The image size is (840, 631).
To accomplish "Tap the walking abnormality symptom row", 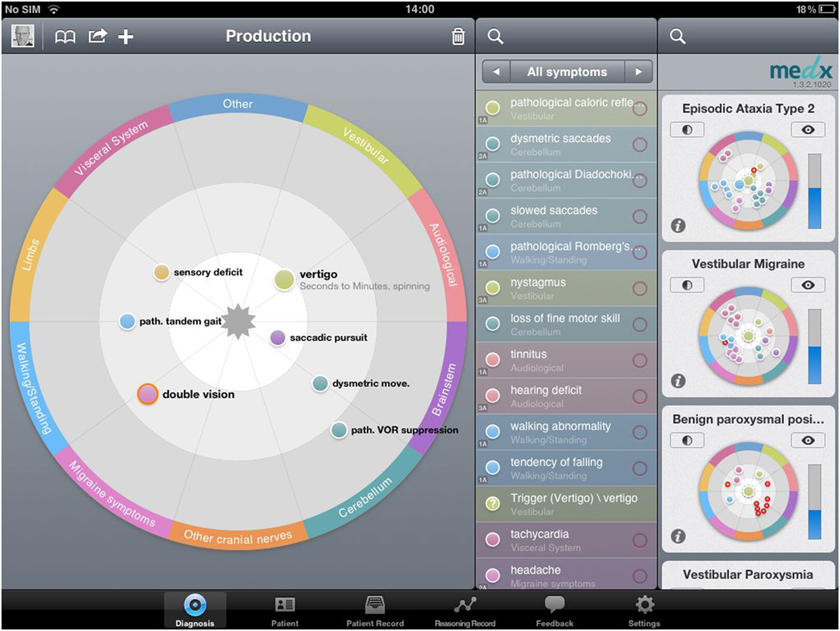I will [566, 432].
